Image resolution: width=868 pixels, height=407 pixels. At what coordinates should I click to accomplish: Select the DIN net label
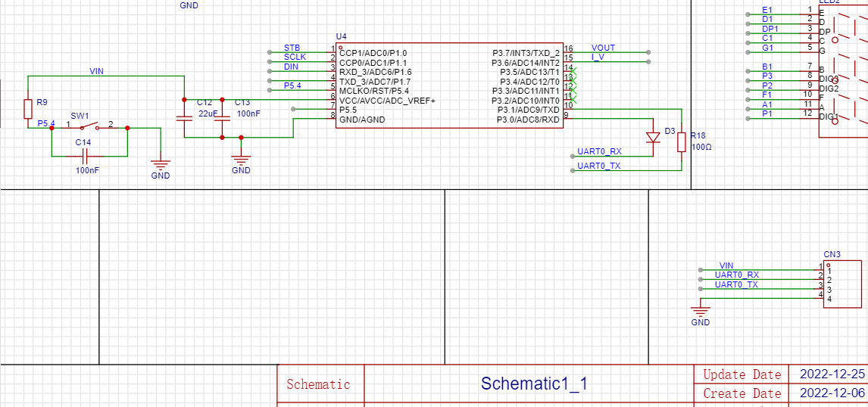click(291, 67)
